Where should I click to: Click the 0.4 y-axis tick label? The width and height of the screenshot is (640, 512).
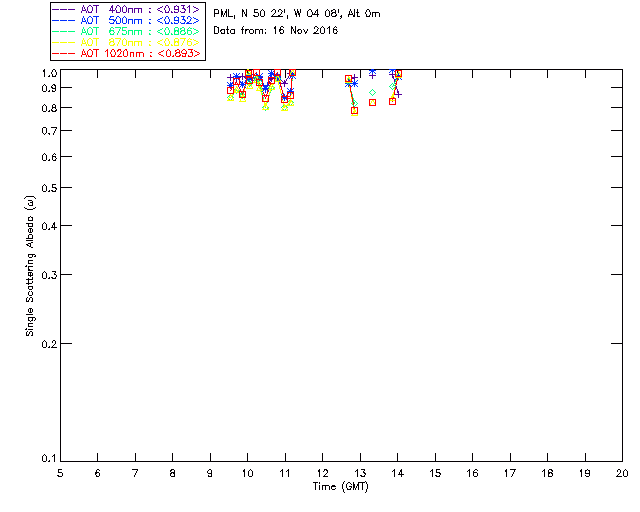[49, 226]
